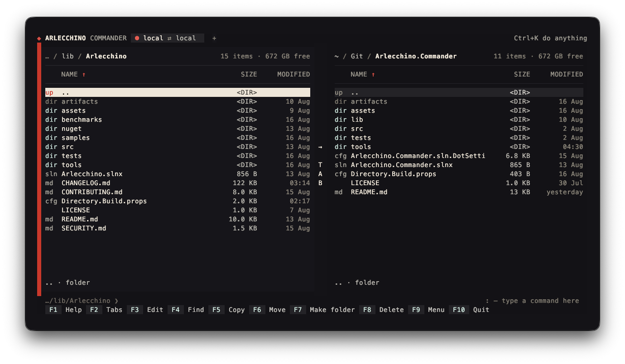Image resolution: width=625 pixels, height=364 pixels.
Task: Quit using the F10 button
Action: coord(469,310)
